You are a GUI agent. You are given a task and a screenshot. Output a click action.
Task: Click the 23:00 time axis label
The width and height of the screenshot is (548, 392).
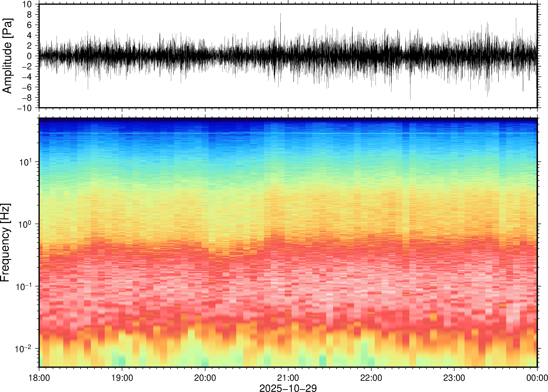(454, 378)
